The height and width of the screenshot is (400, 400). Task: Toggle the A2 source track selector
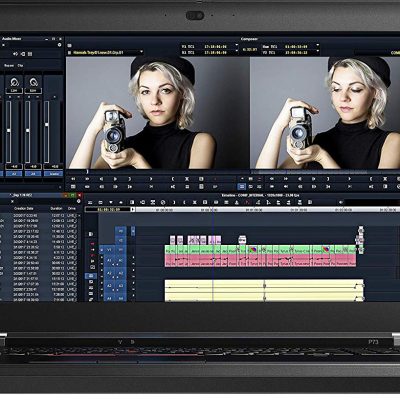tap(110, 273)
